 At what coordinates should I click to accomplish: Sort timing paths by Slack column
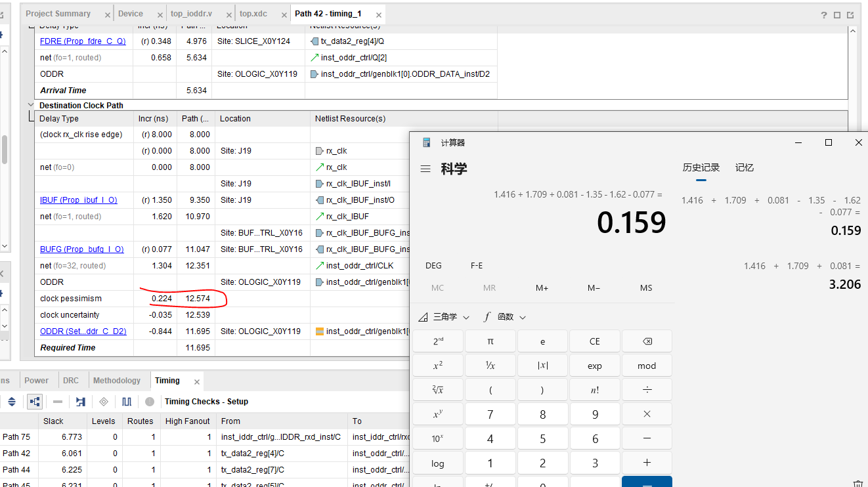point(63,421)
